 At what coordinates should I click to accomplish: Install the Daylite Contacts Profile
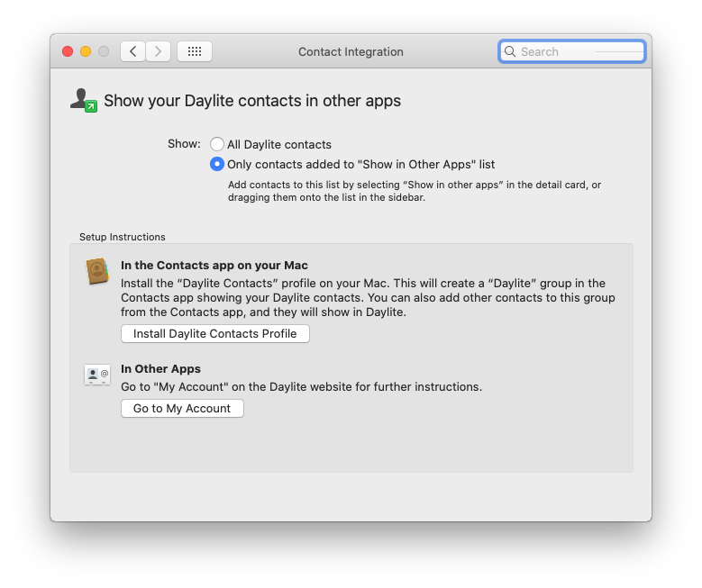click(214, 334)
